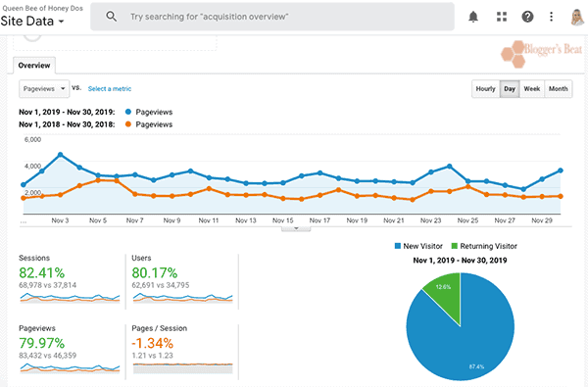Click the Sessions sparkline chart
The height and width of the screenshot is (387, 588).
tap(70, 298)
